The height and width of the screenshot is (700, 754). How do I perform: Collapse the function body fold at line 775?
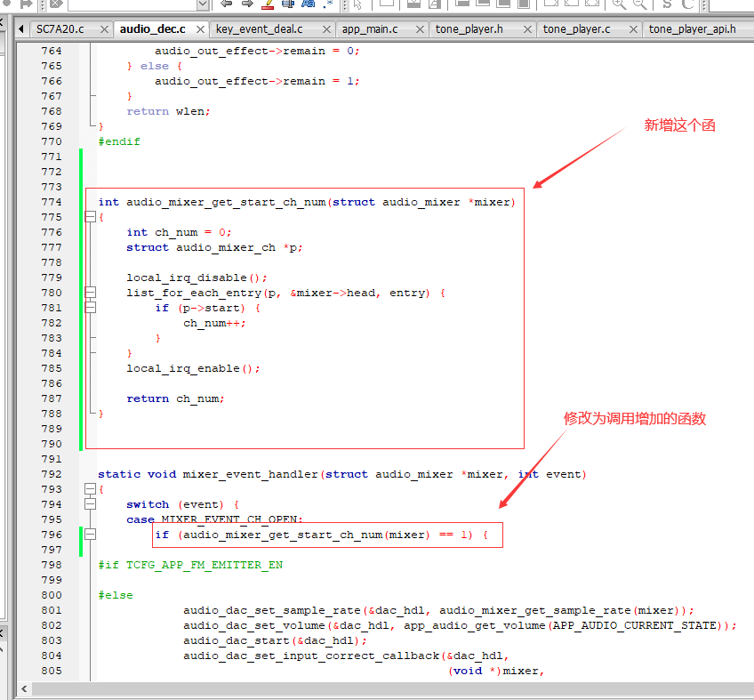click(x=91, y=217)
